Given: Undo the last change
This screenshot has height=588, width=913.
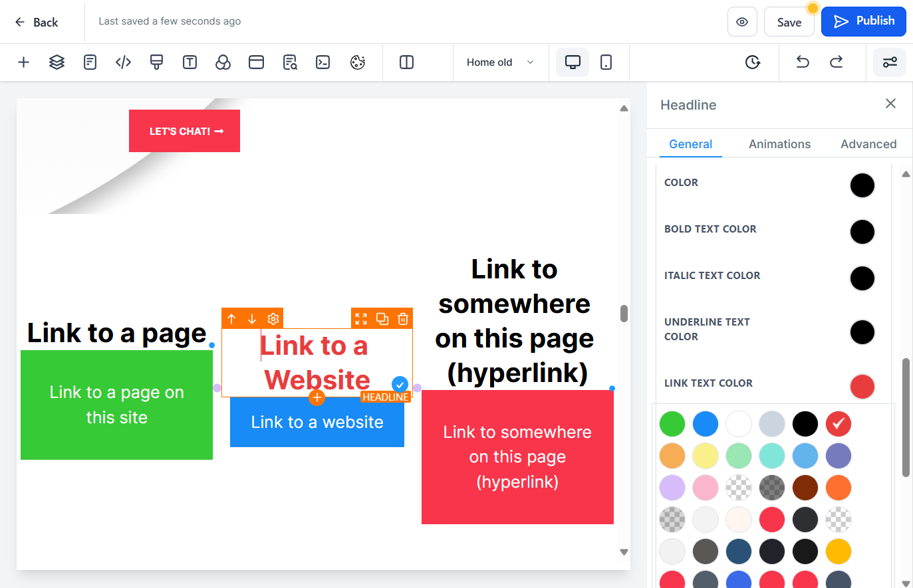Looking at the screenshot, I should [x=803, y=62].
